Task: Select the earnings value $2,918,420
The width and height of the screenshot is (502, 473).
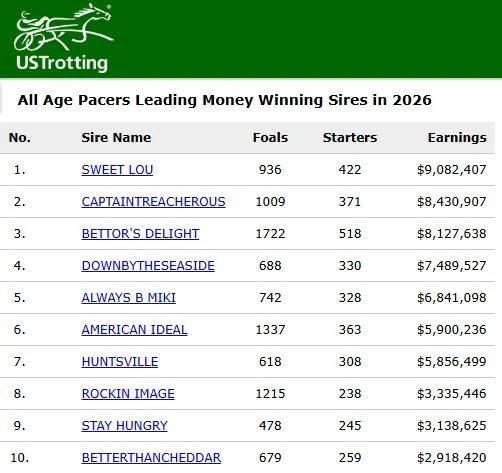Action: [x=452, y=458]
